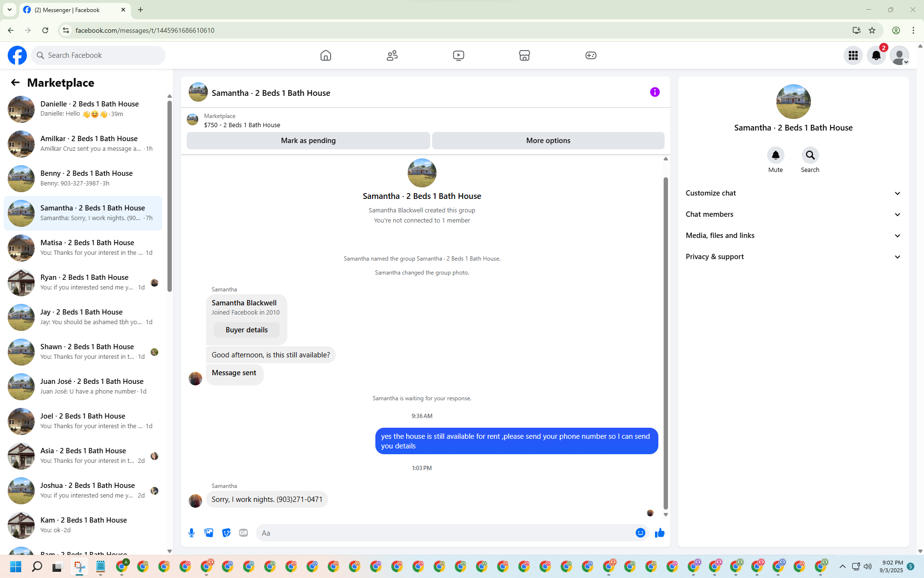
Task: Open Benny's conversation in the list
Action: pyautogui.click(x=83, y=178)
